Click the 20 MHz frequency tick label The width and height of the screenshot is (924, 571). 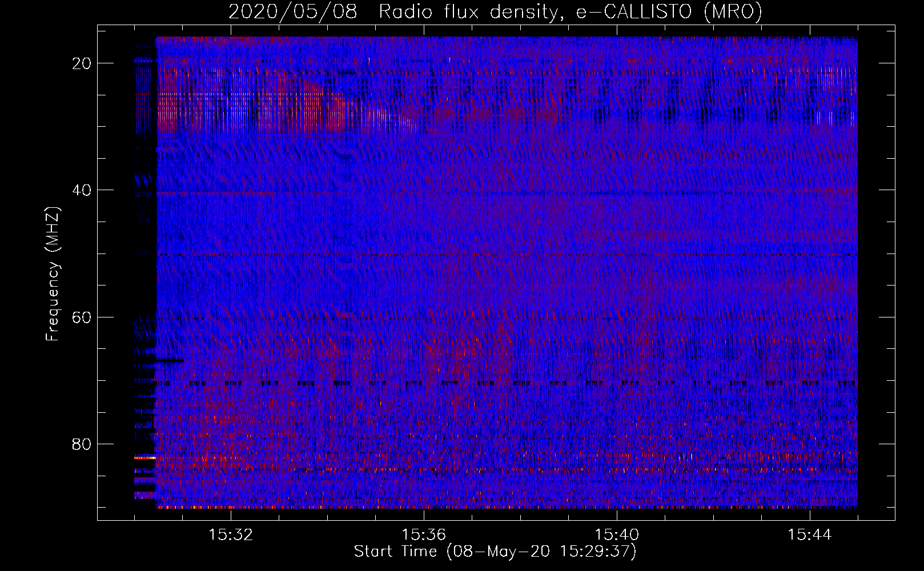(x=82, y=63)
